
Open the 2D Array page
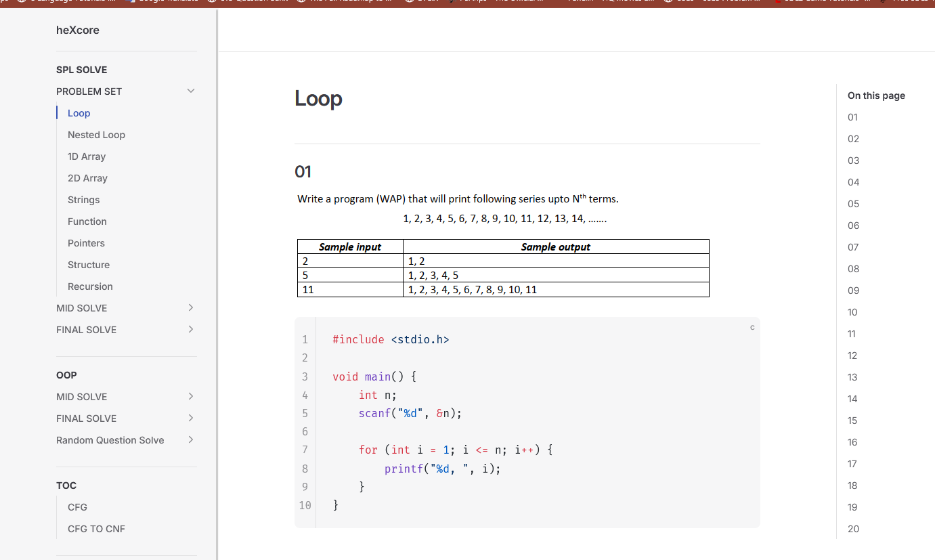tap(87, 178)
